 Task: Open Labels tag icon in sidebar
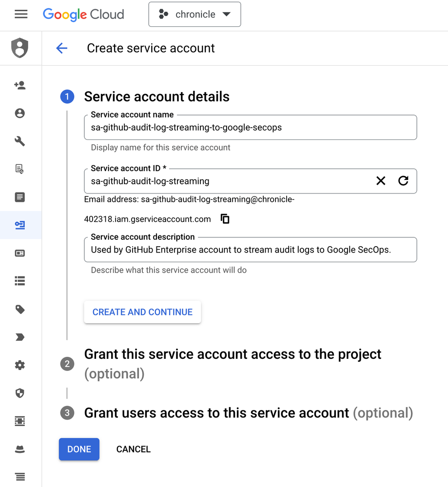coord(20,310)
